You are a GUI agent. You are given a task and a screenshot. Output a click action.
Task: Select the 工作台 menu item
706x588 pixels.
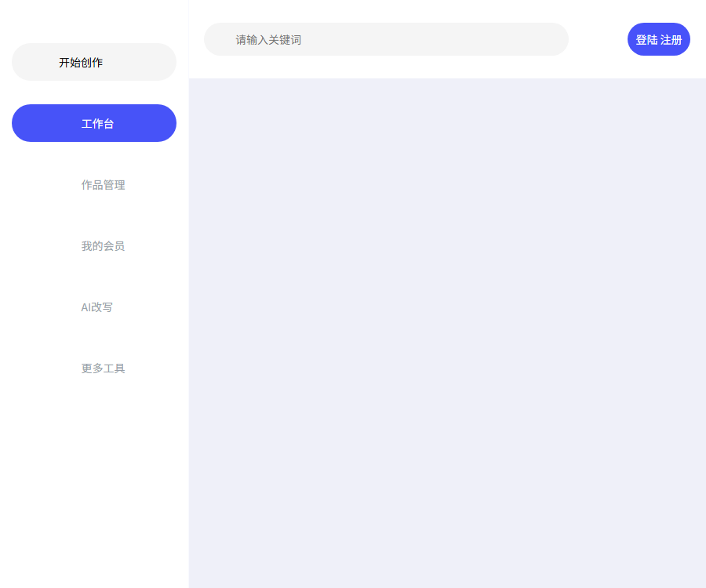[x=93, y=123]
